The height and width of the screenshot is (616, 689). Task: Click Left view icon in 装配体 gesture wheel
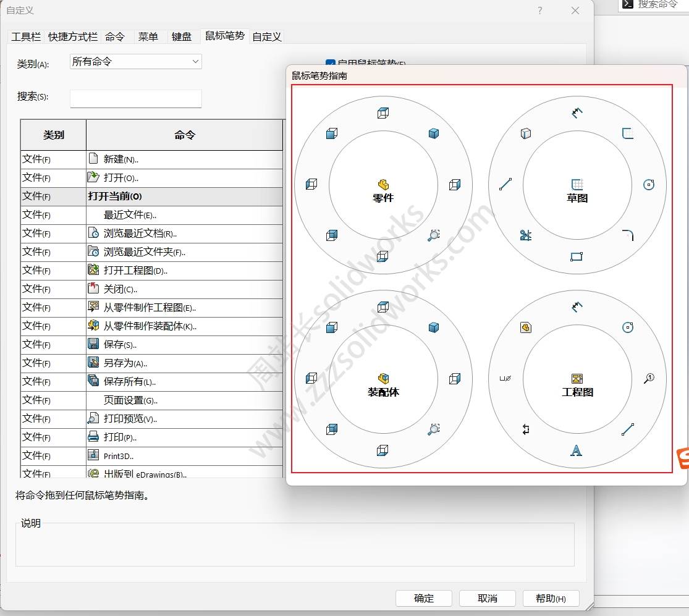click(311, 378)
